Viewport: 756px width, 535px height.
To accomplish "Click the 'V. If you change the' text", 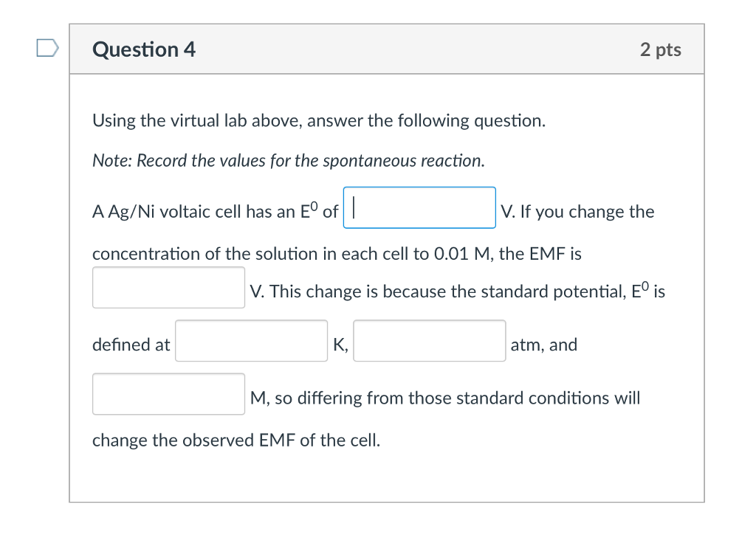I will pyautogui.click(x=577, y=212).
